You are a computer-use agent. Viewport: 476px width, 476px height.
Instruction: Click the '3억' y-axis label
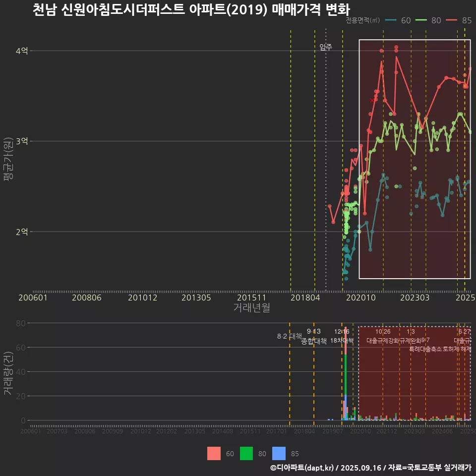(21, 141)
